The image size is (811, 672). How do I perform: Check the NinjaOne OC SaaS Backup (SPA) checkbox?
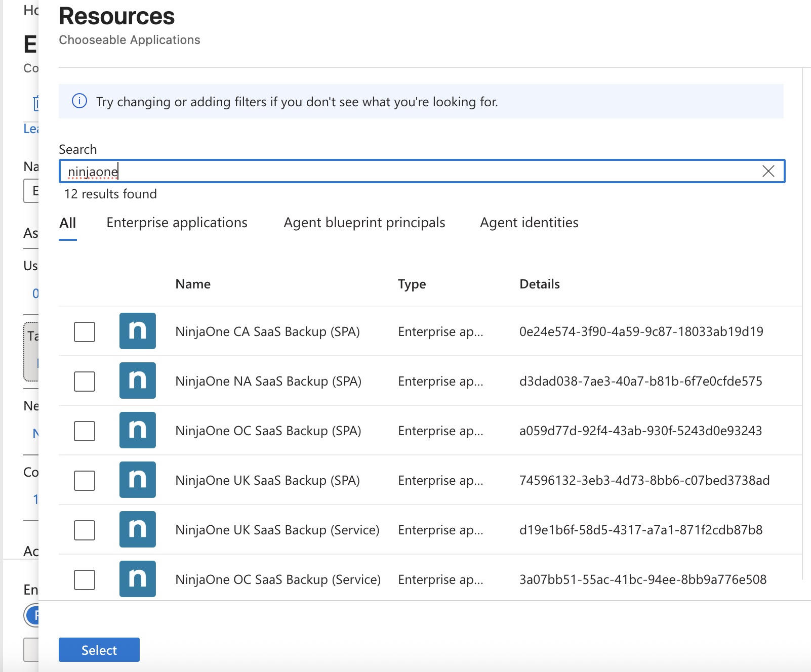[85, 431]
